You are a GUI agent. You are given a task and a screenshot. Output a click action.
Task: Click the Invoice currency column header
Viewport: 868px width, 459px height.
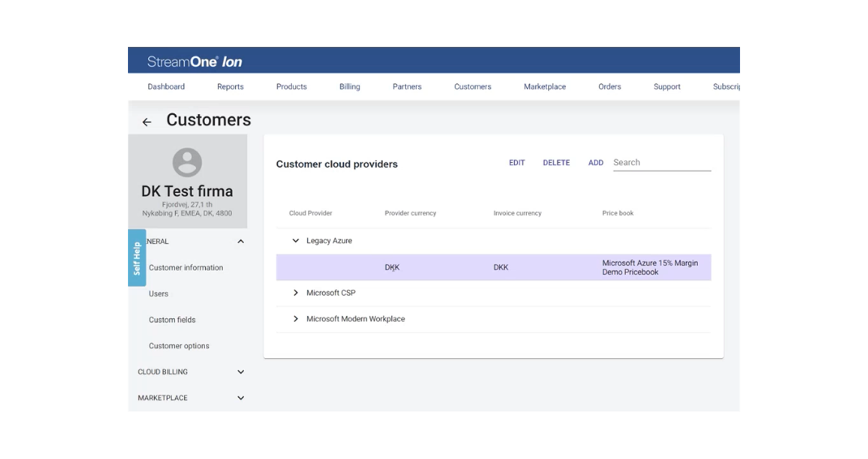pyautogui.click(x=517, y=213)
